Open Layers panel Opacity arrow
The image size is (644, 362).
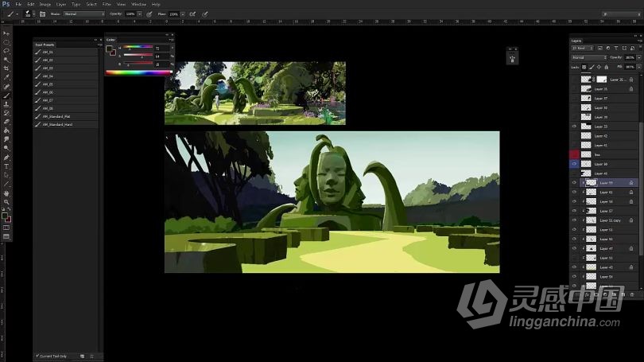coord(639,57)
